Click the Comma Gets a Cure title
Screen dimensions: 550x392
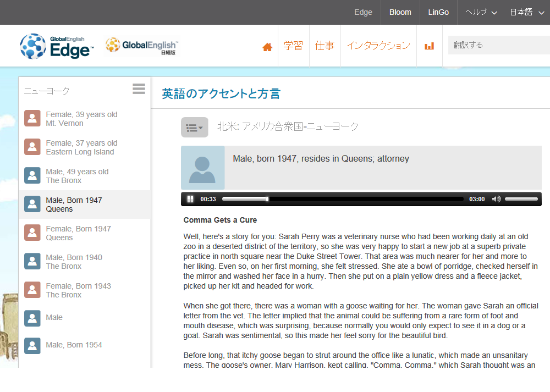[220, 220]
